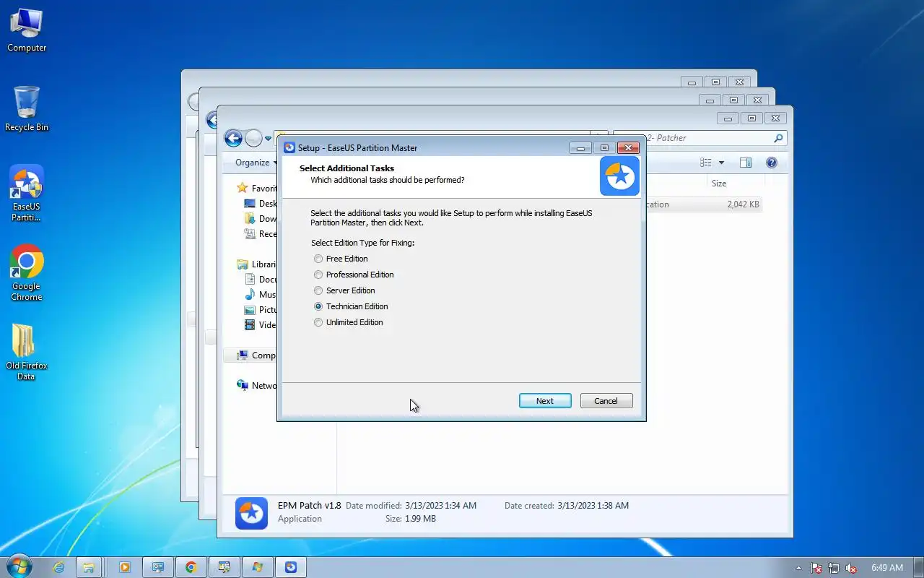Select Pictures library in navigation pane

coord(261,310)
